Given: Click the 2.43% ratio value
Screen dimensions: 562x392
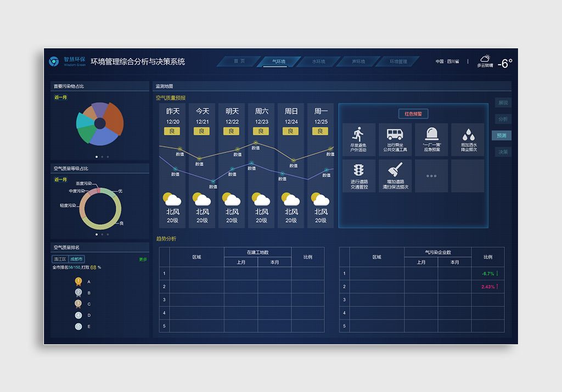Looking at the screenshot, I should click(x=488, y=287).
